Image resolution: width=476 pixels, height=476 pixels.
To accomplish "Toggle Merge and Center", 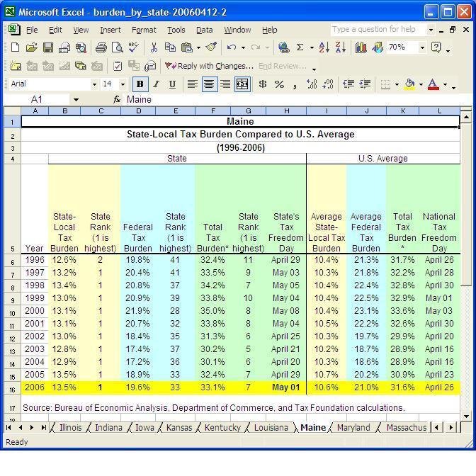I will (x=242, y=84).
